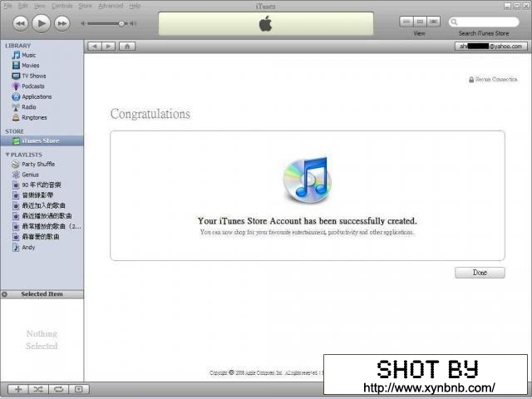Open the iTunes Store home icon
Screen dimensions: 532x399
coord(127,47)
